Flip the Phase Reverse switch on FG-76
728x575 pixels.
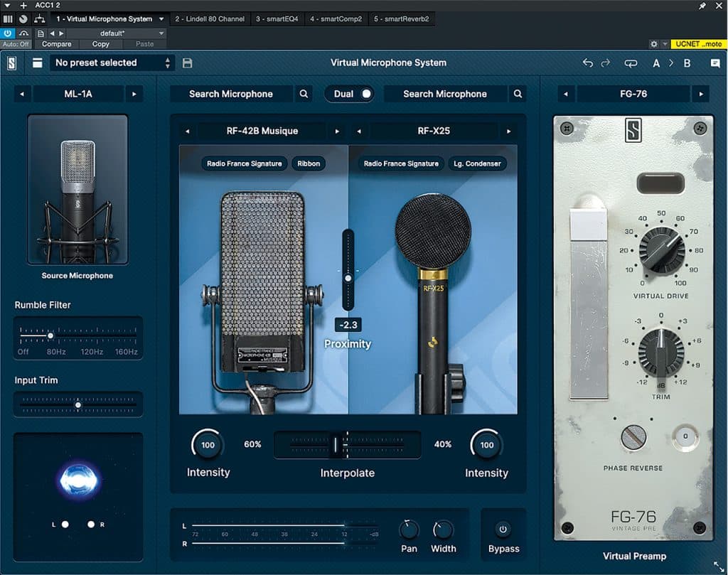[x=633, y=438]
